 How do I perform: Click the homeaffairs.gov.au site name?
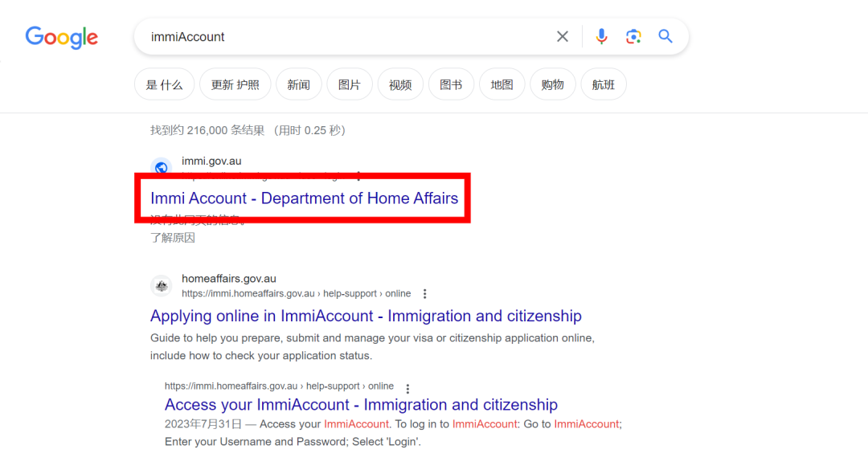(228, 279)
